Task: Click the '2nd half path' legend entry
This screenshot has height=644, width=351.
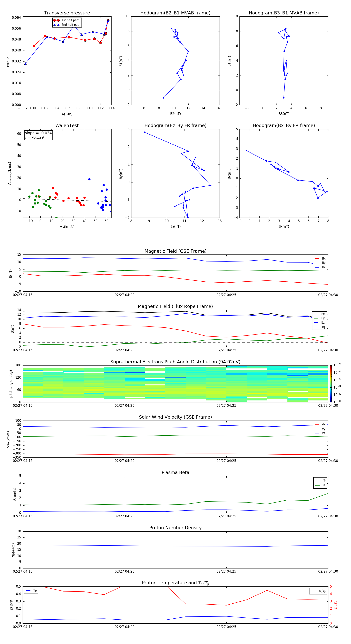Action: (67, 25)
